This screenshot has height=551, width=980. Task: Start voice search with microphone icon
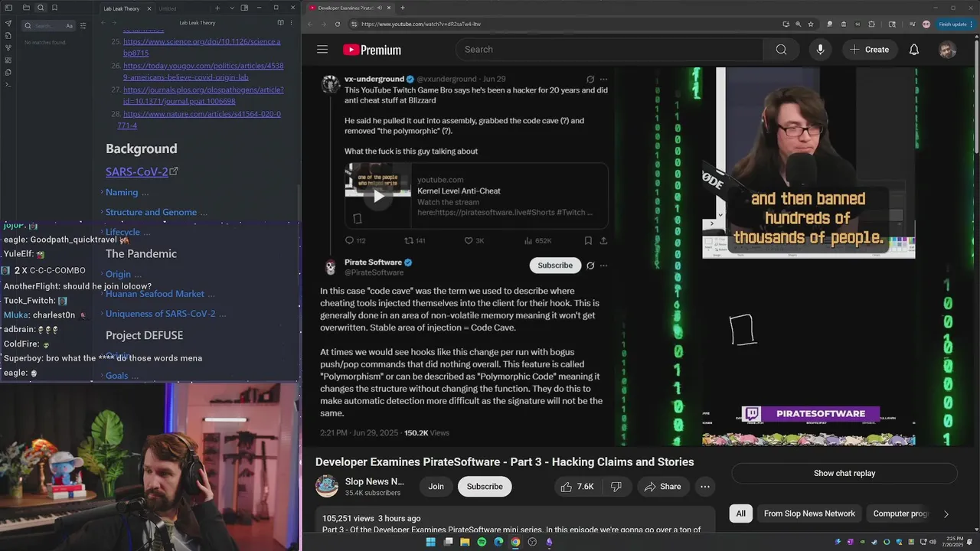pyautogui.click(x=820, y=50)
